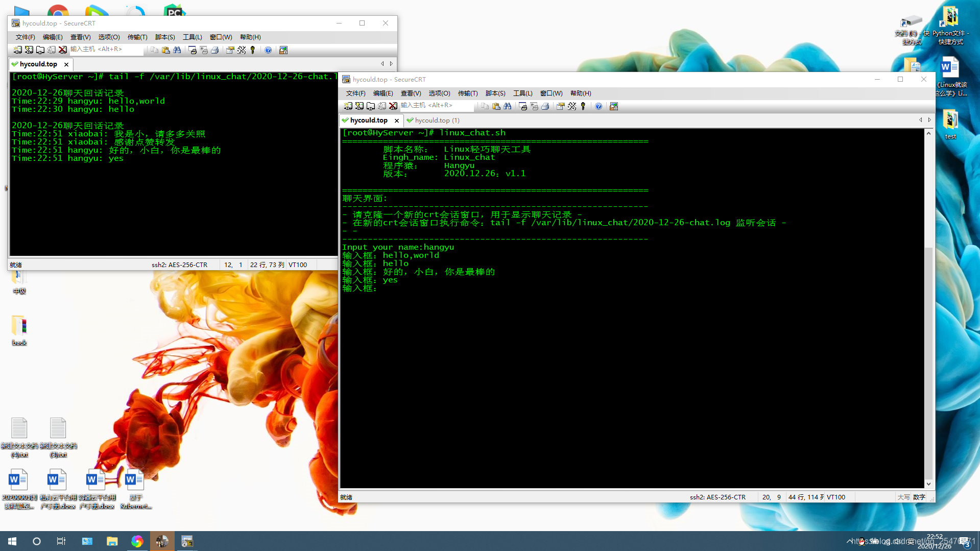Click Paste icon in back SecureCRT window toolbar
This screenshot has height=551, width=980.
(165, 50)
